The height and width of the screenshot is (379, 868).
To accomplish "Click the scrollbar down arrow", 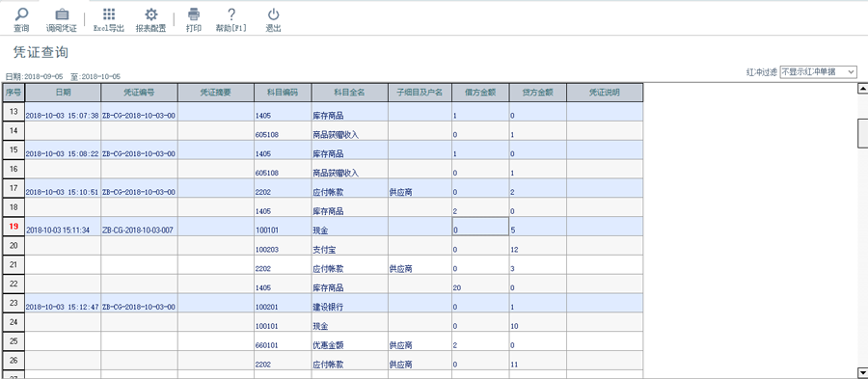I will 862,372.
